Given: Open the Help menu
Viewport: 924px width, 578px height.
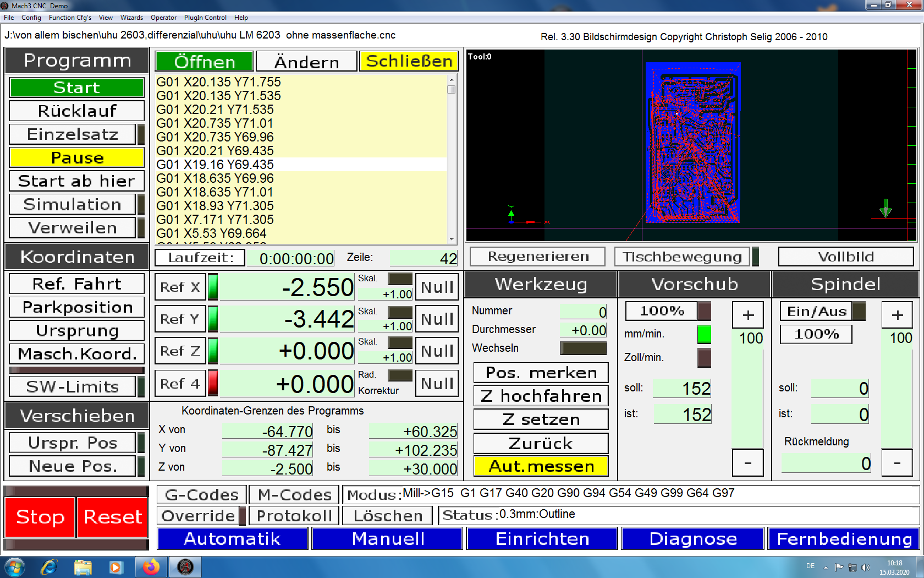Looking at the screenshot, I should coord(241,18).
